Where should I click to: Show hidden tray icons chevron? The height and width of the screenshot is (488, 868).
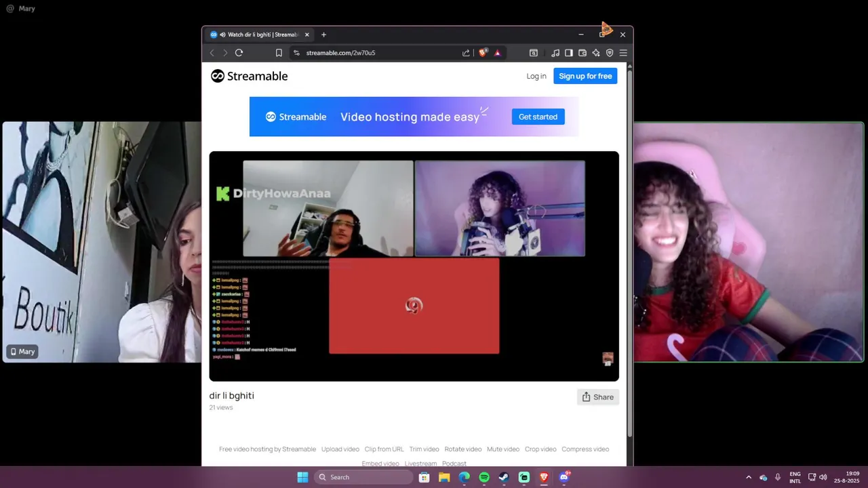[x=749, y=477]
